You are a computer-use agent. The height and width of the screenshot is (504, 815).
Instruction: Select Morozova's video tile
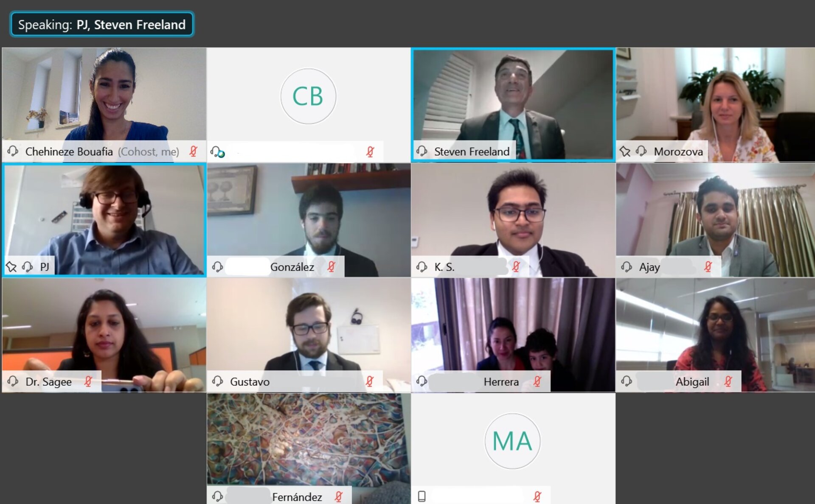715,105
